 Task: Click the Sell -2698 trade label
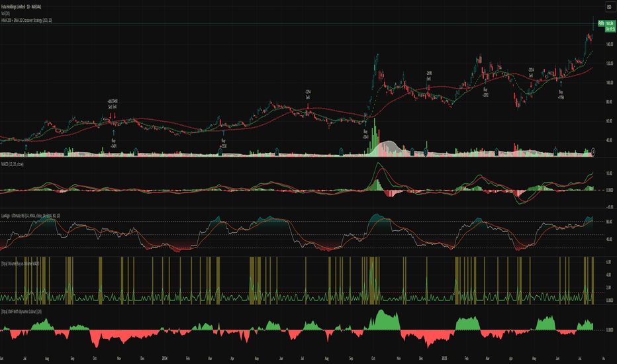(x=429, y=75)
